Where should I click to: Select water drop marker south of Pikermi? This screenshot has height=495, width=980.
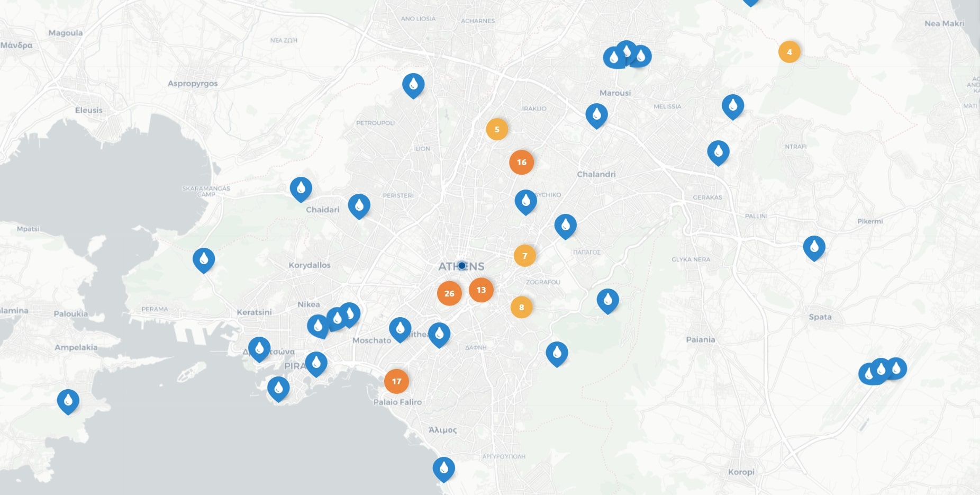[814, 247]
